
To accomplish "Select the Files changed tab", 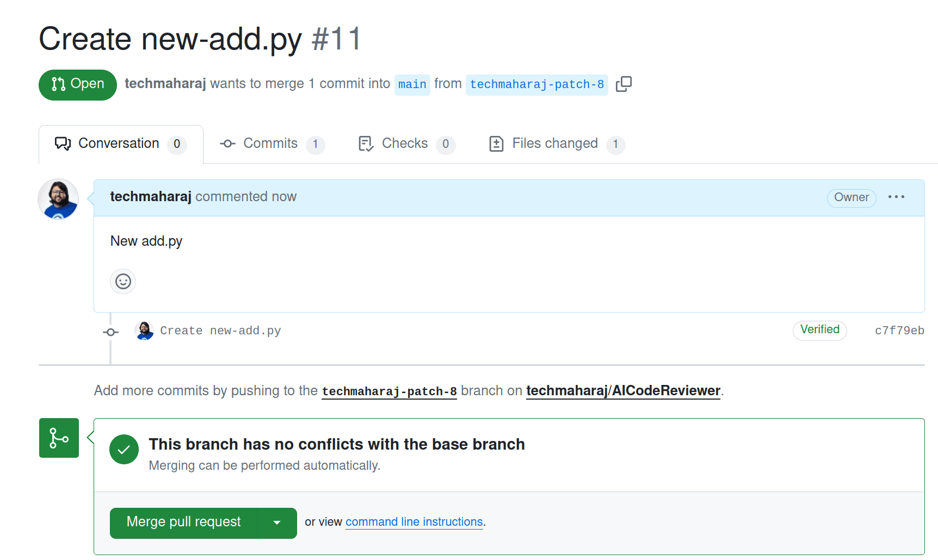I will tap(557, 144).
